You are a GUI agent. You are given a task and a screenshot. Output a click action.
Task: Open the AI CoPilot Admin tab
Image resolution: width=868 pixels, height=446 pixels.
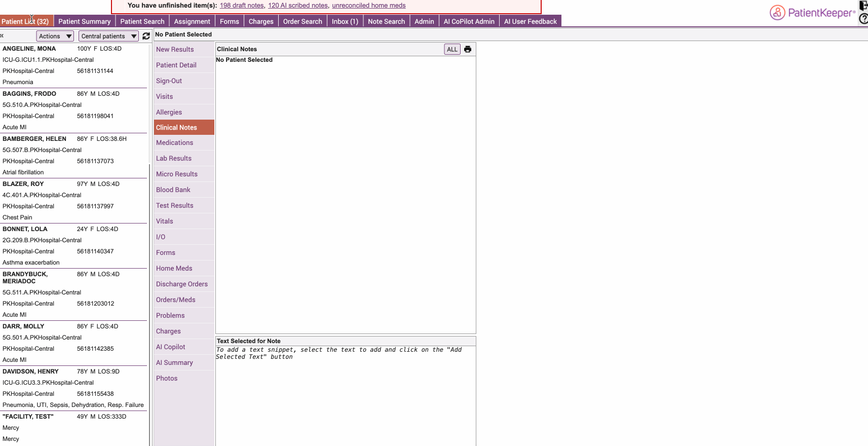pos(469,21)
